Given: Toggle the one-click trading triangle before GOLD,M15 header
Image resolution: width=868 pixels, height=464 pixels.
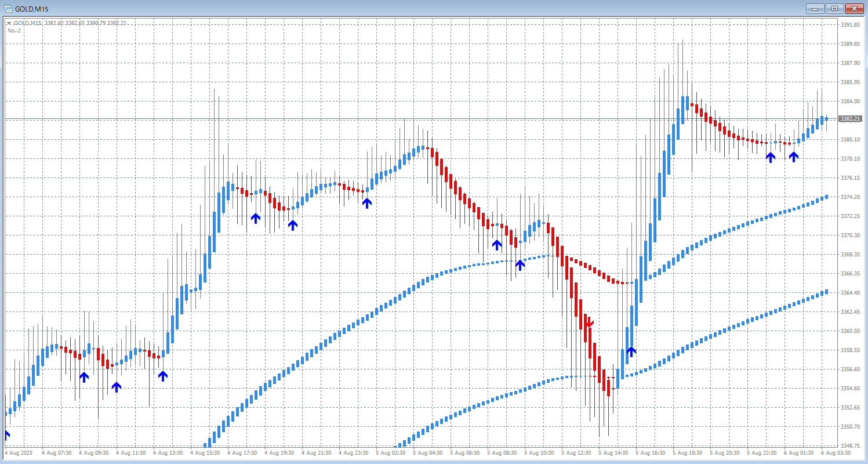Looking at the screenshot, I should [x=9, y=23].
